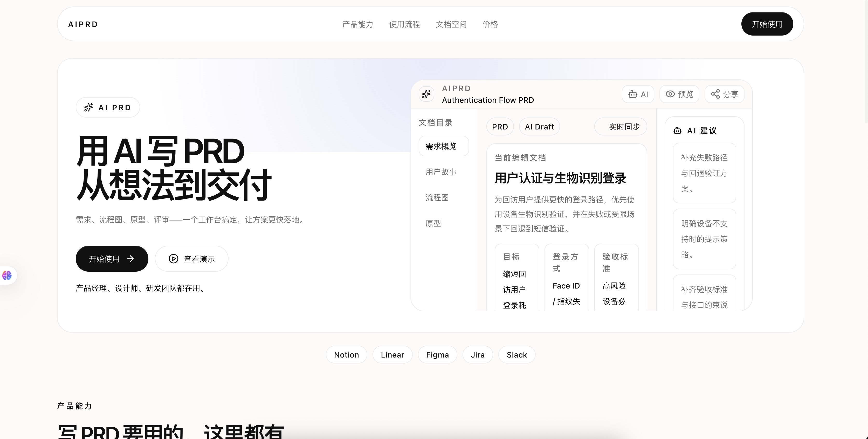The width and height of the screenshot is (868, 439).
Task: Click the 当前编辑文档 label
Action: pos(520,158)
